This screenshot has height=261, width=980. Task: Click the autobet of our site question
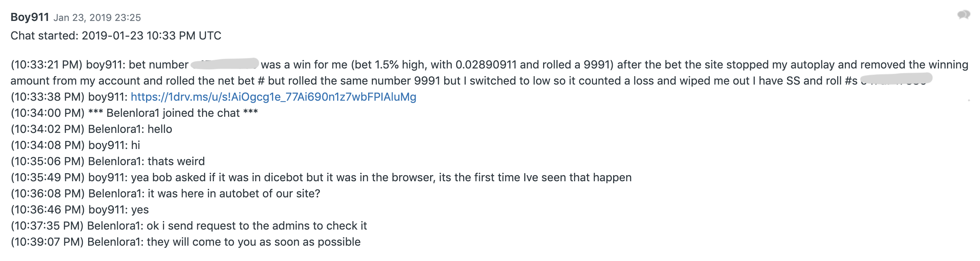point(165,194)
